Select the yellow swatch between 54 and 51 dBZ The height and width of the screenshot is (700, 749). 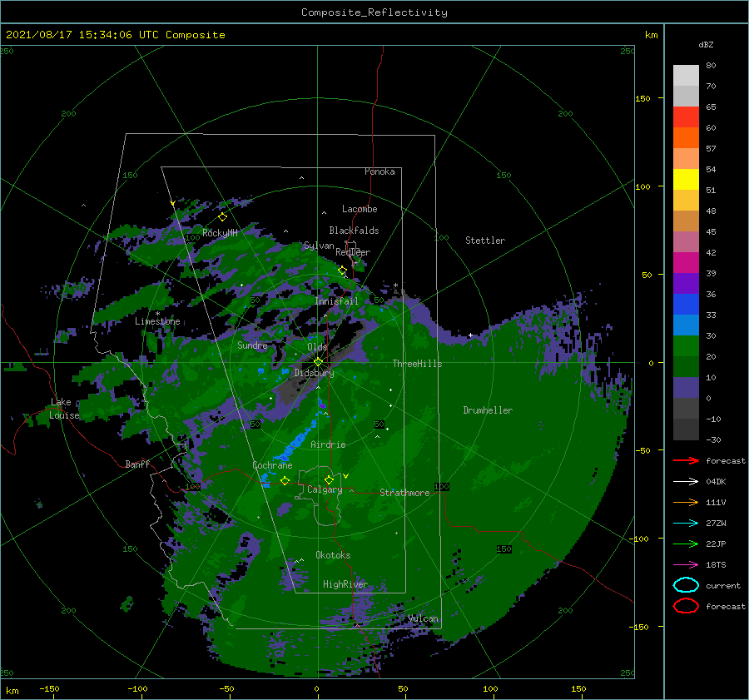[x=686, y=180]
